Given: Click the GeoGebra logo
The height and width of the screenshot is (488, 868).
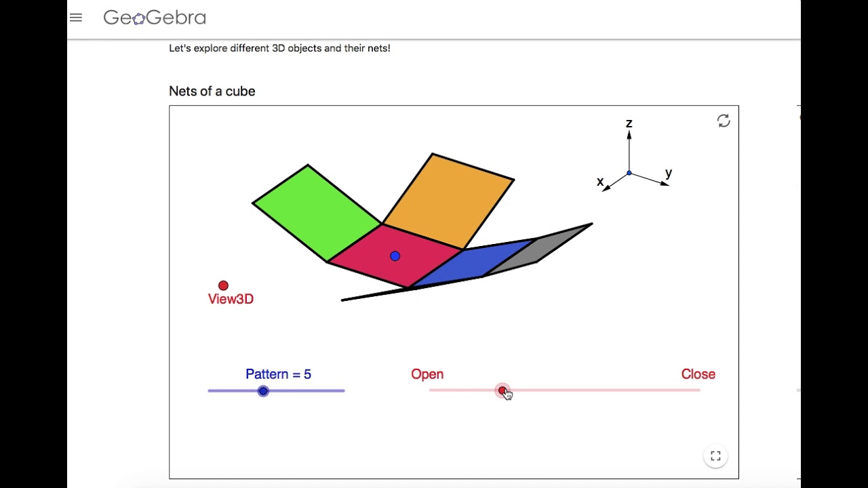Looking at the screenshot, I should tap(155, 18).
